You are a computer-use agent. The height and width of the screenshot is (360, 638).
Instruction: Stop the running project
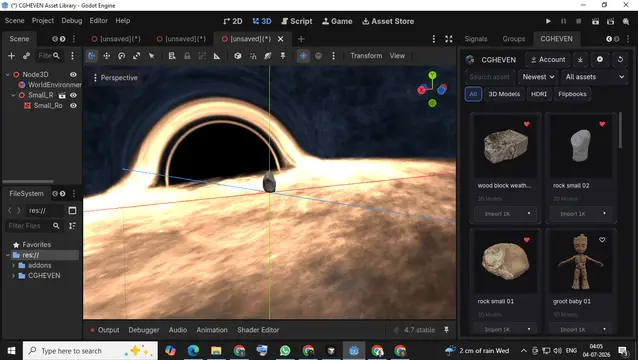pyautogui.click(x=579, y=21)
